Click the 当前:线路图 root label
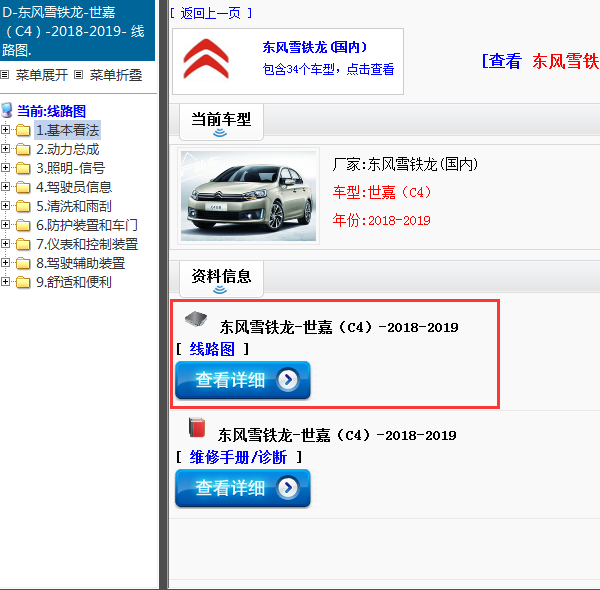600x590 pixels. pyautogui.click(x=51, y=111)
